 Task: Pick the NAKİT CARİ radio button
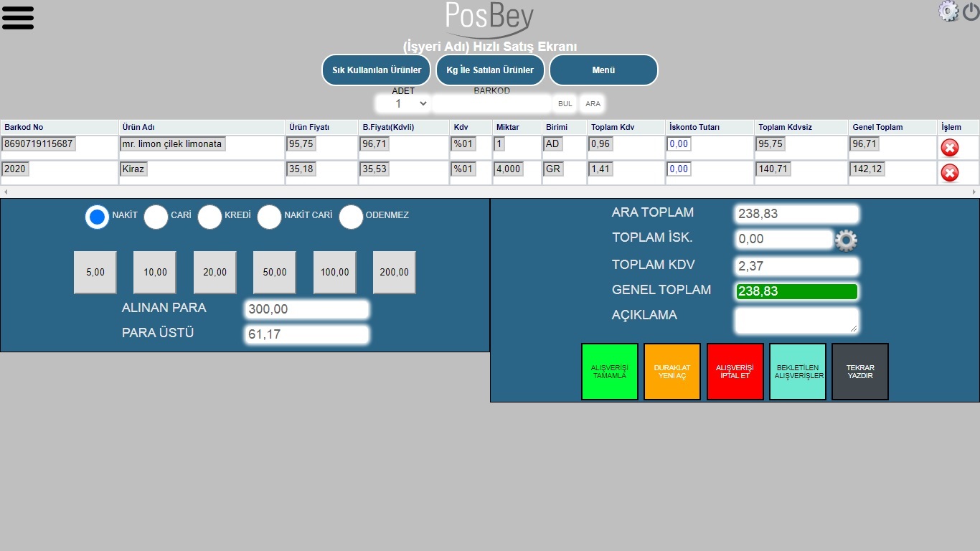click(x=269, y=217)
